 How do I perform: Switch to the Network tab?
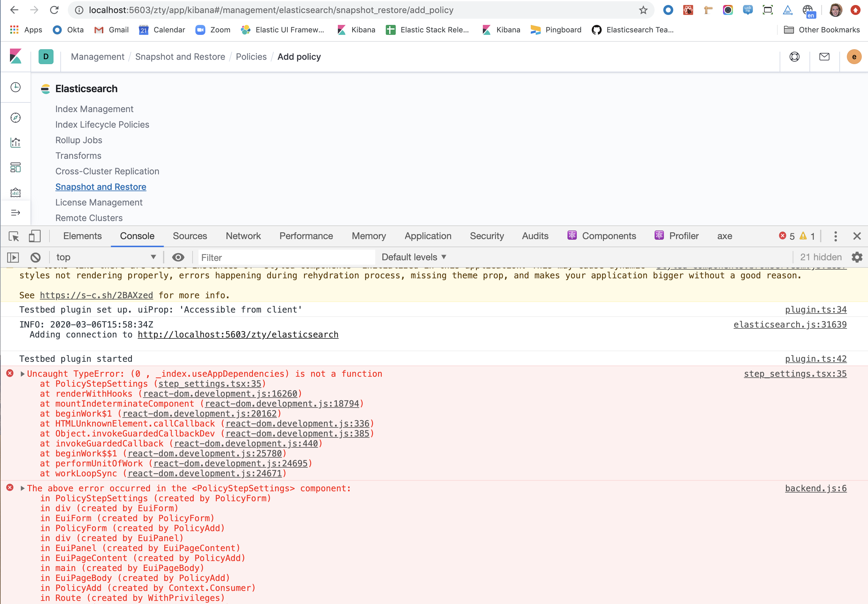pyautogui.click(x=243, y=236)
